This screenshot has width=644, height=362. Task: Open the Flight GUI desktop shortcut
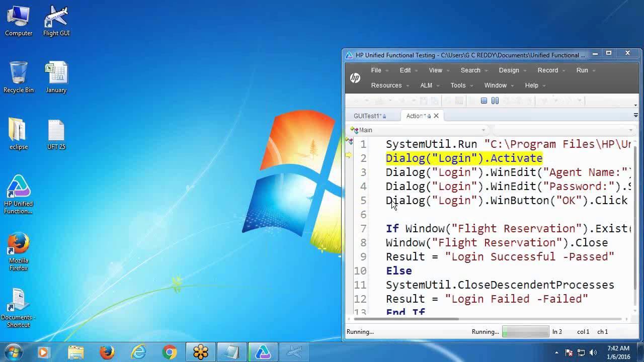pyautogui.click(x=56, y=21)
